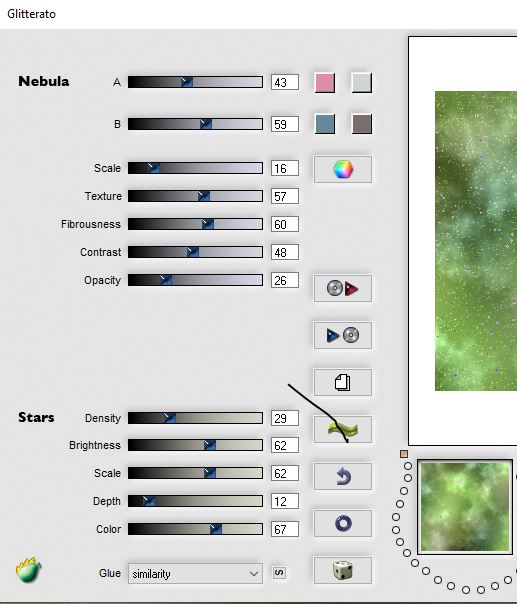Click the blue ring reset button
This screenshot has width=517, height=604.
[x=342, y=523]
